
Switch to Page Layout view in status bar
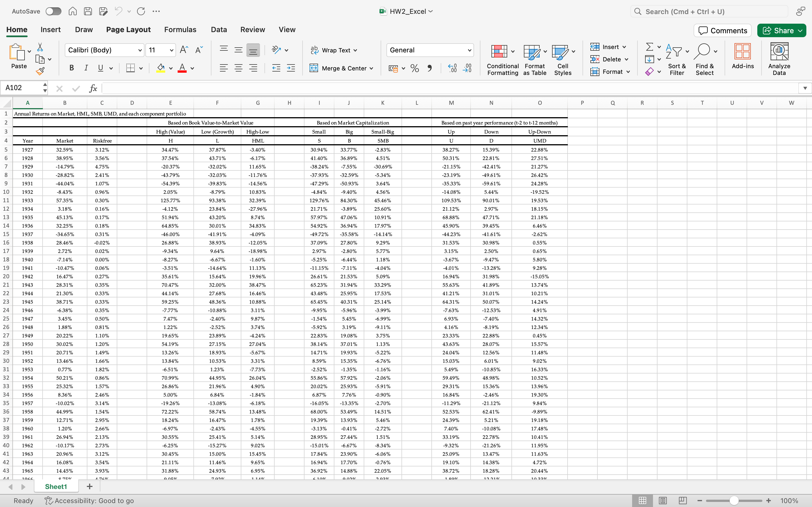tap(663, 500)
